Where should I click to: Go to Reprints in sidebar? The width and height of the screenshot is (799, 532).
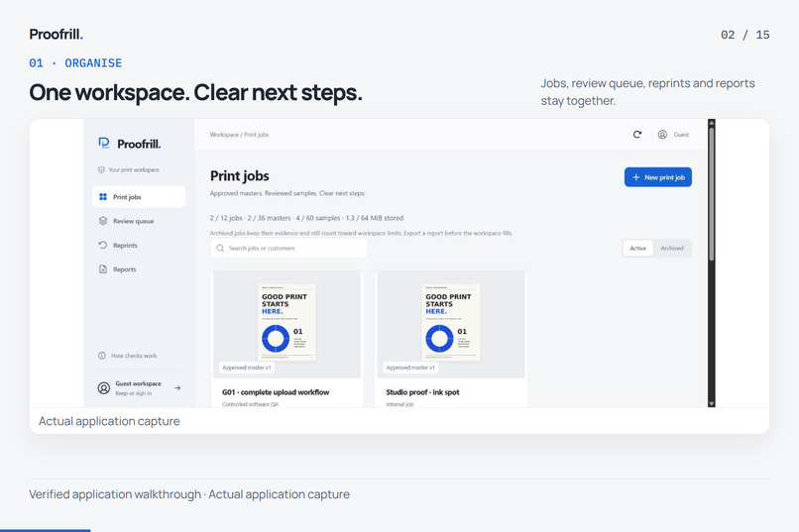coord(139,245)
